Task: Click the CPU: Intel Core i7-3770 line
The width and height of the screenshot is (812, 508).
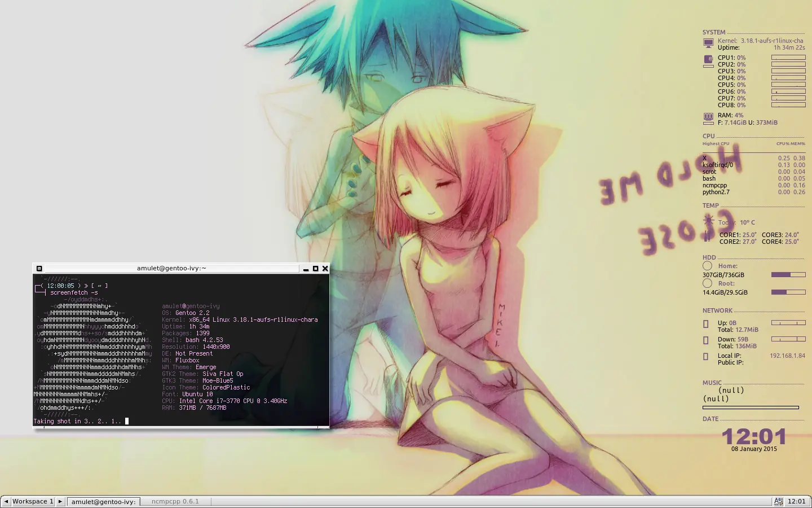Action: [x=224, y=401]
